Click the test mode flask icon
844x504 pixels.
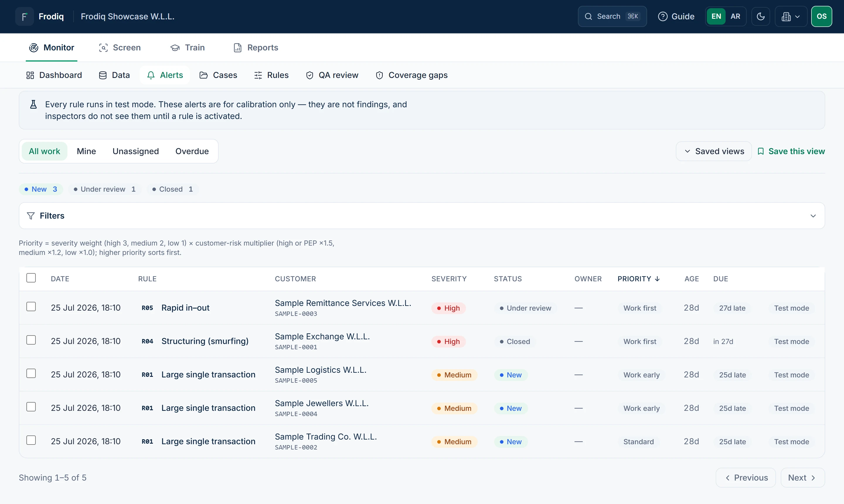[x=33, y=104]
